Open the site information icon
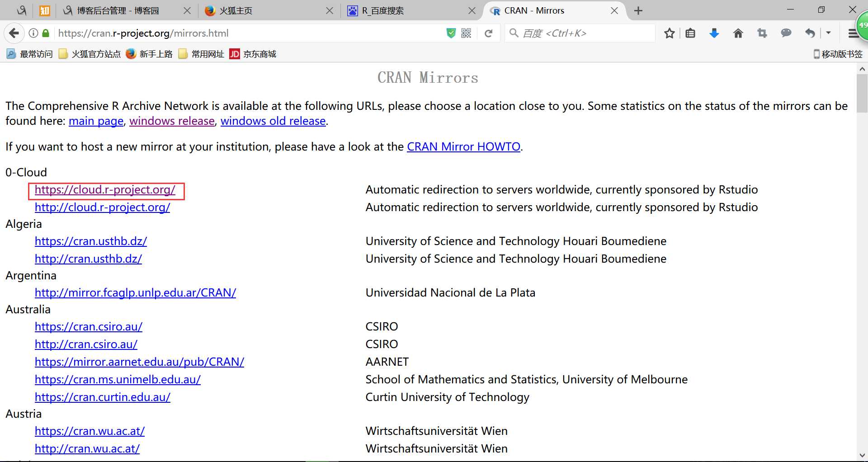Screen dimensions: 868x462 33,33
